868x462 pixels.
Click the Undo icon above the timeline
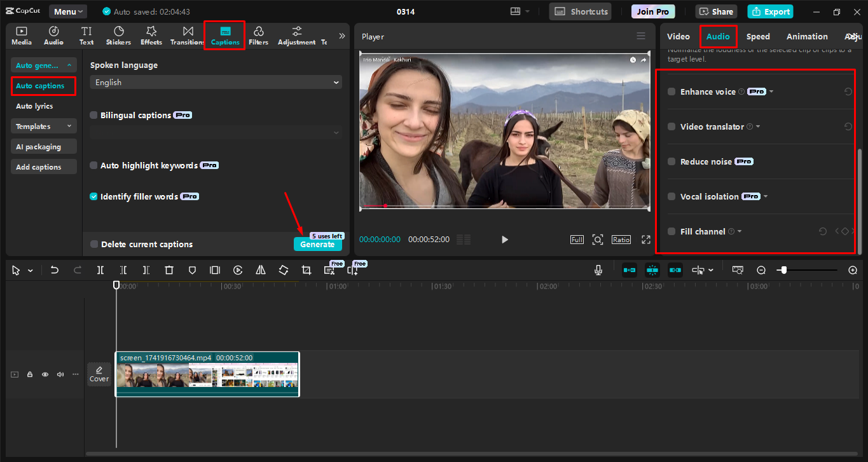tap(54, 270)
